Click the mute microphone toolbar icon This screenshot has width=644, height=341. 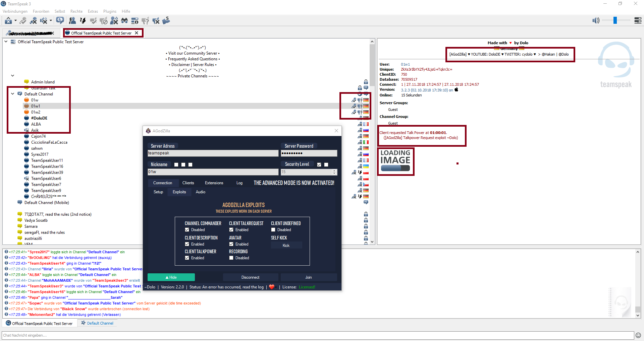coord(33,21)
